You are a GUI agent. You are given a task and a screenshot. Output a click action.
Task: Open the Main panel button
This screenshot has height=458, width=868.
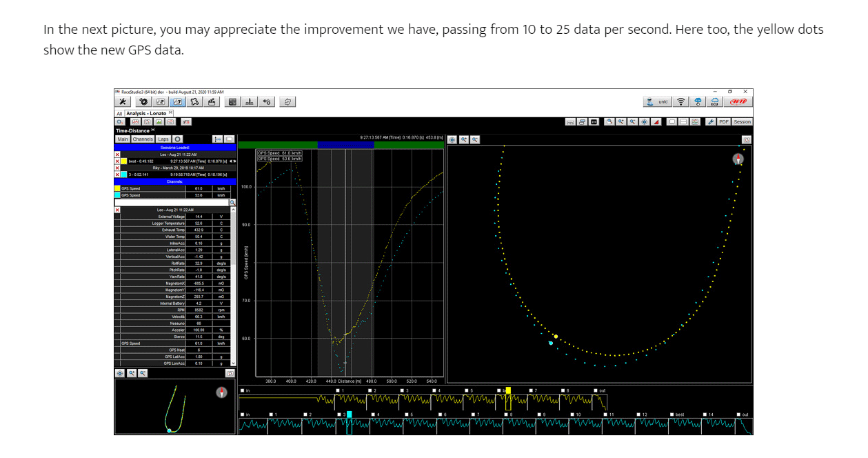point(123,139)
